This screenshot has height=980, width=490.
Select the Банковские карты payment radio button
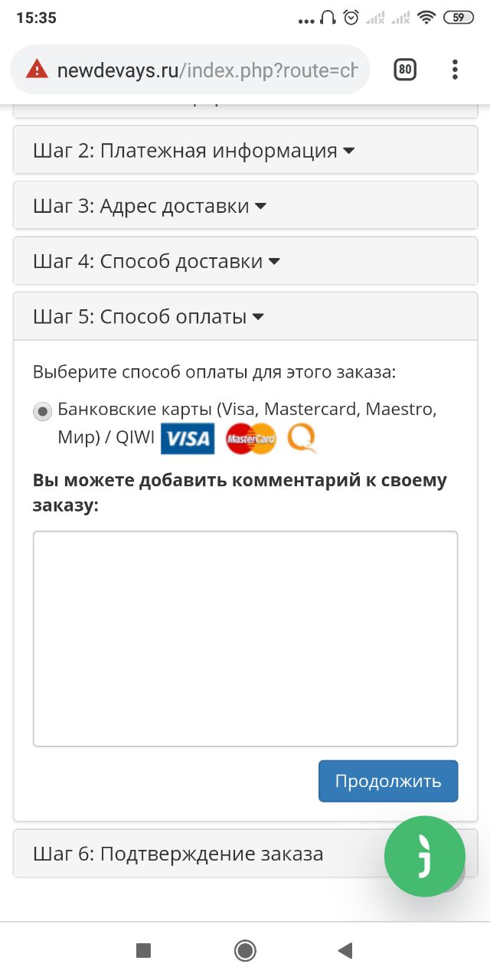[x=43, y=411]
